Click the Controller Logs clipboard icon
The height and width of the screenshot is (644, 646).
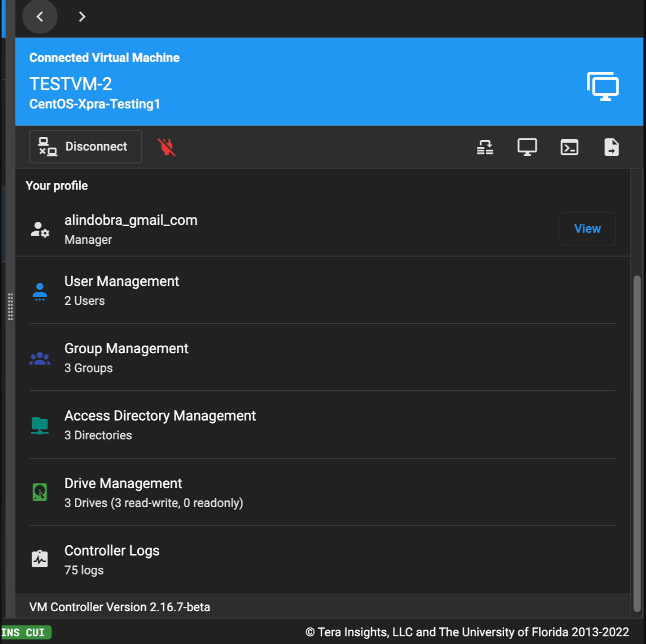[40, 559]
